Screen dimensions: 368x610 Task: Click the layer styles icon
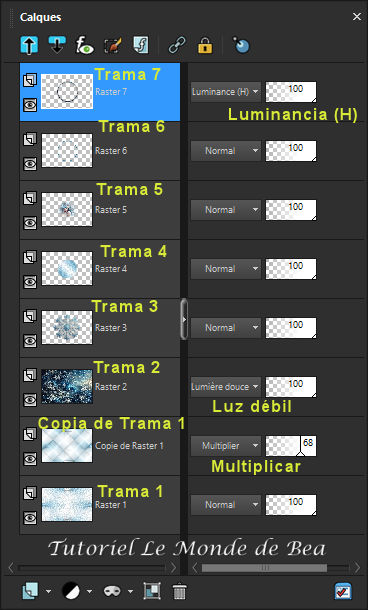(141, 45)
